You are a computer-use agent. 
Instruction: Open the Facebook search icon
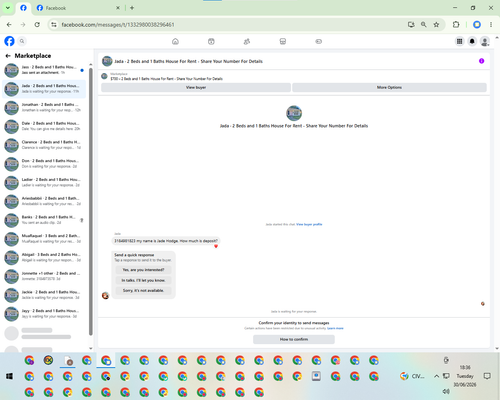click(x=22, y=41)
